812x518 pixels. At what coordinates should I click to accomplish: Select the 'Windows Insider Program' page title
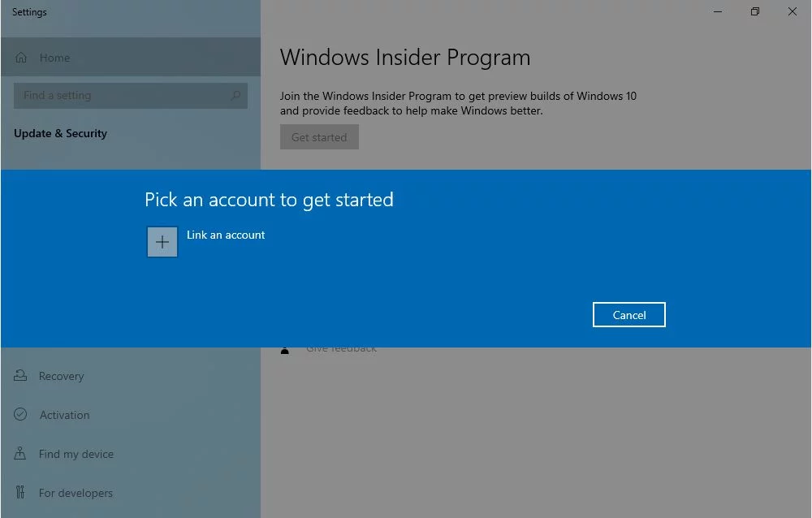click(405, 58)
